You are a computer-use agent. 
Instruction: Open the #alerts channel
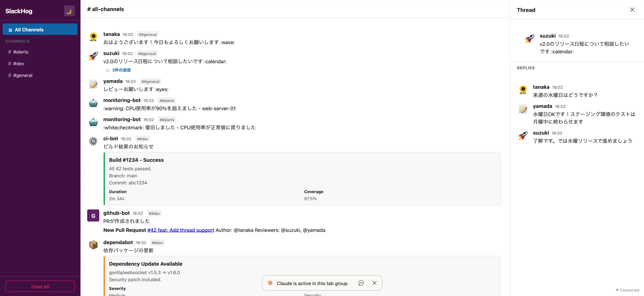point(20,52)
